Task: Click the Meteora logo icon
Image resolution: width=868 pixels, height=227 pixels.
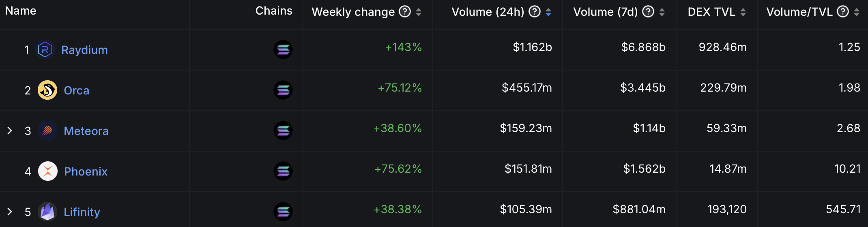Action: (47, 131)
